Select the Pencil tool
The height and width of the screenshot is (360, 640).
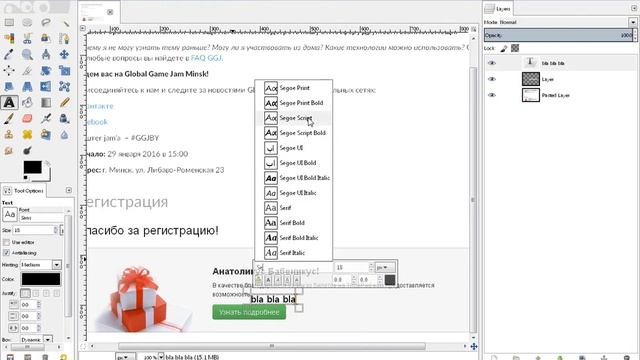click(64, 102)
